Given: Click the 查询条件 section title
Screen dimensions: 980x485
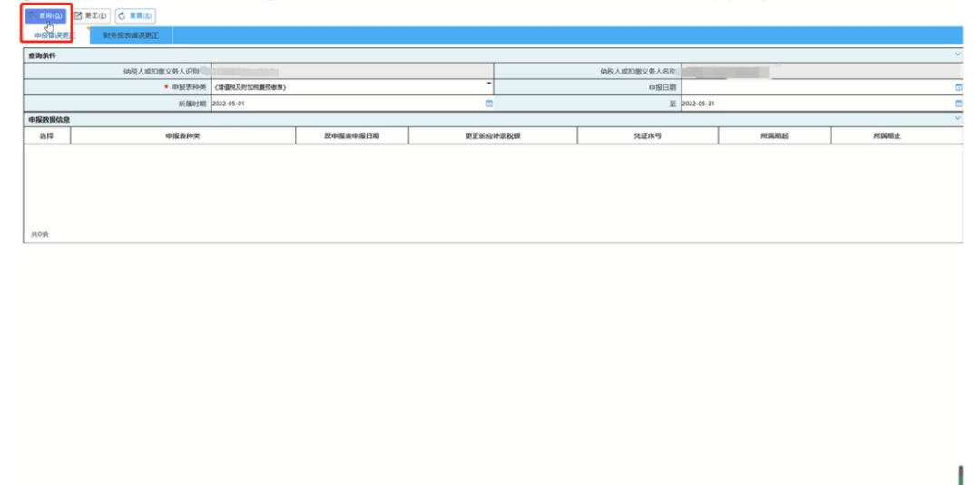Looking at the screenshot, I should pos(42,55).
